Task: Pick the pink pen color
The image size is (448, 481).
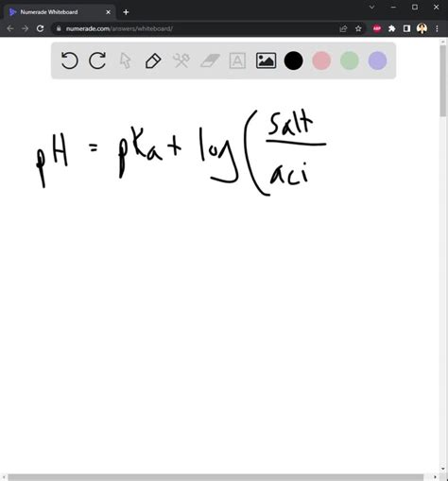Action: pyautogui.click(x=321, y=60)
